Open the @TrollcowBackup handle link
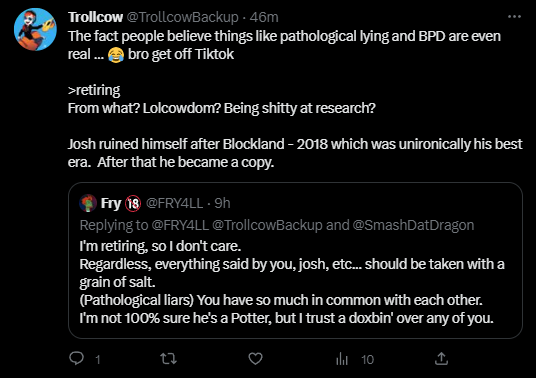This screenshot has height=378, width=536. [183, 17]
